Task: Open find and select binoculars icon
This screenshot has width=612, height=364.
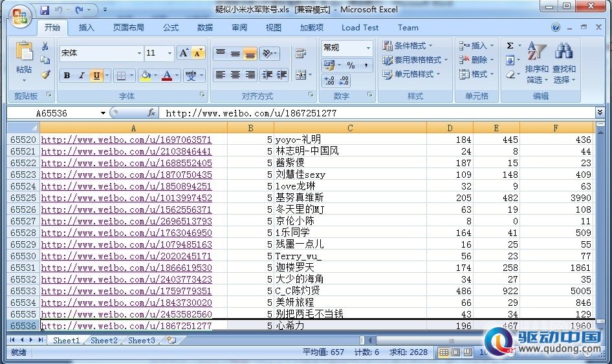Action: pyautogui.click(x=564, y=50)
